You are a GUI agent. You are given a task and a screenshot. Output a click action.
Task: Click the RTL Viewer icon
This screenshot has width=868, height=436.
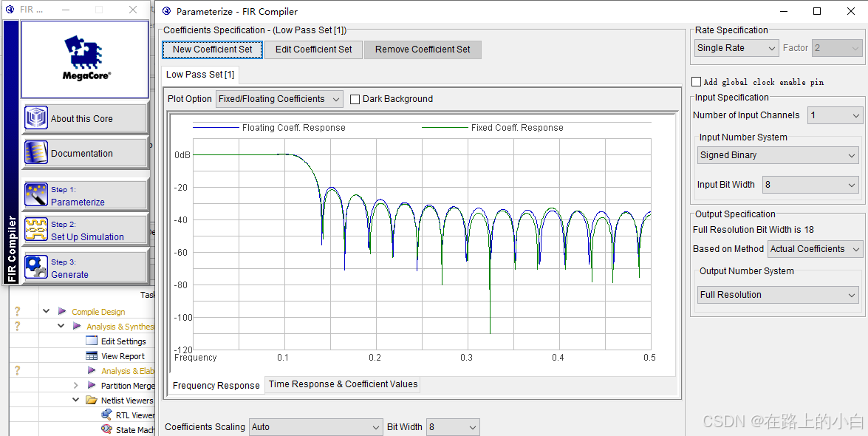(x=107, y=415)
